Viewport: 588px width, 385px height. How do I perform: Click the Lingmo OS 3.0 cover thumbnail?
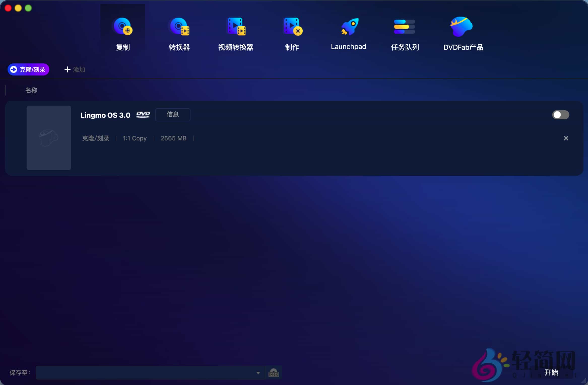[49, 138]
